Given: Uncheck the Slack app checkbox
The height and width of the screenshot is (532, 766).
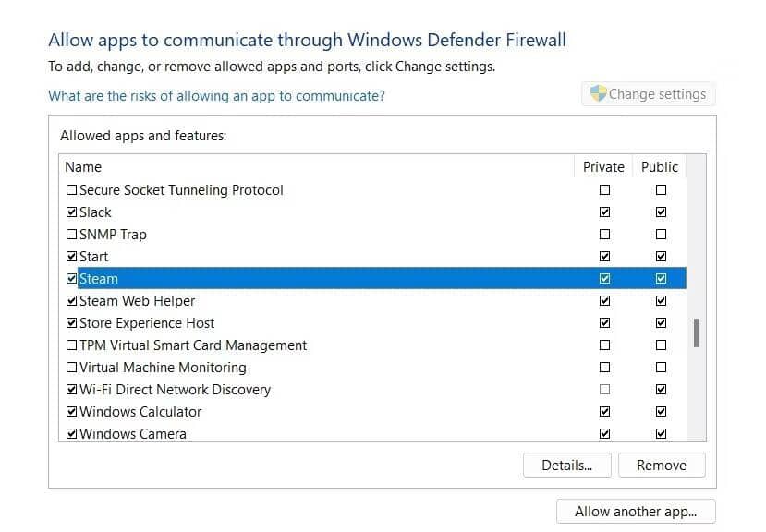Looking at the screenshot, I should click(72, 212).
